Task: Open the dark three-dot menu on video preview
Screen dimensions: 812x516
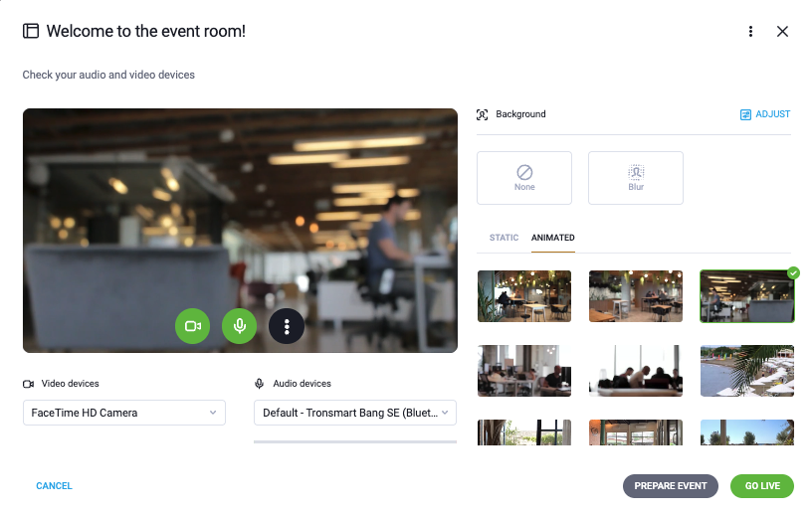Action: point(287,326)
